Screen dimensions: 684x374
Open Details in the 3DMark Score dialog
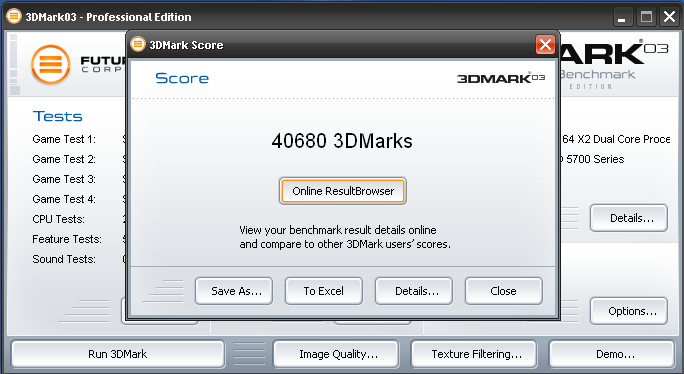tap(414, 291)
